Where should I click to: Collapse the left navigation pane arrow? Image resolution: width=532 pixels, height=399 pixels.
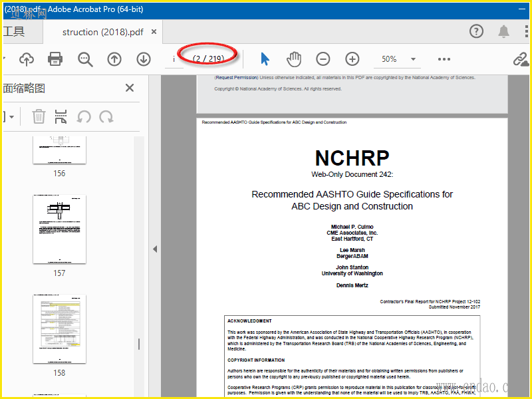point(155,249)
